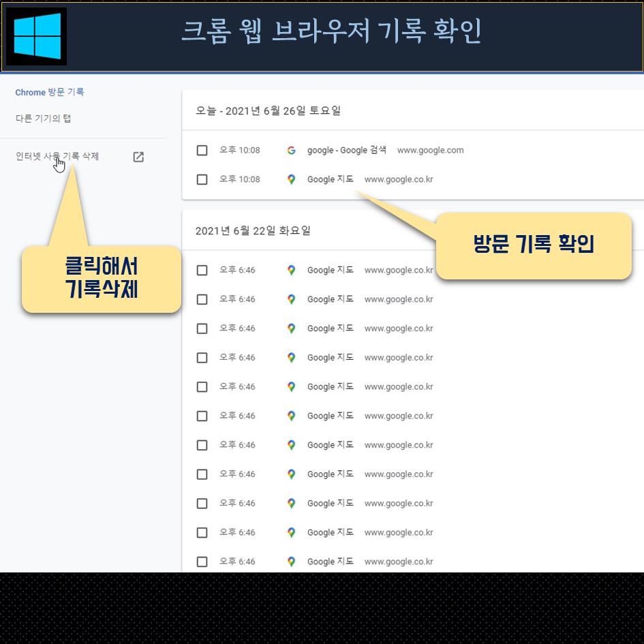The image size is (644, 644).
Task: Open the Chrome 방문 기록 sidebar section
Action: (x=49, y=93)
